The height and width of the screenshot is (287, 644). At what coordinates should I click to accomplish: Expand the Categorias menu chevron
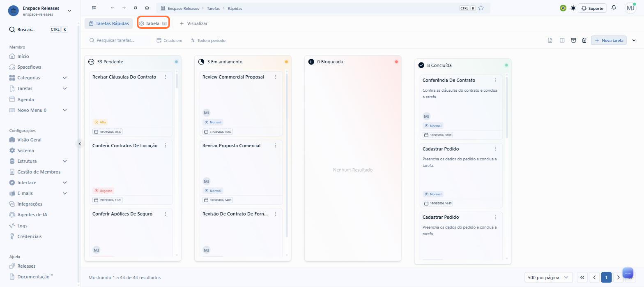click(64, 78)
